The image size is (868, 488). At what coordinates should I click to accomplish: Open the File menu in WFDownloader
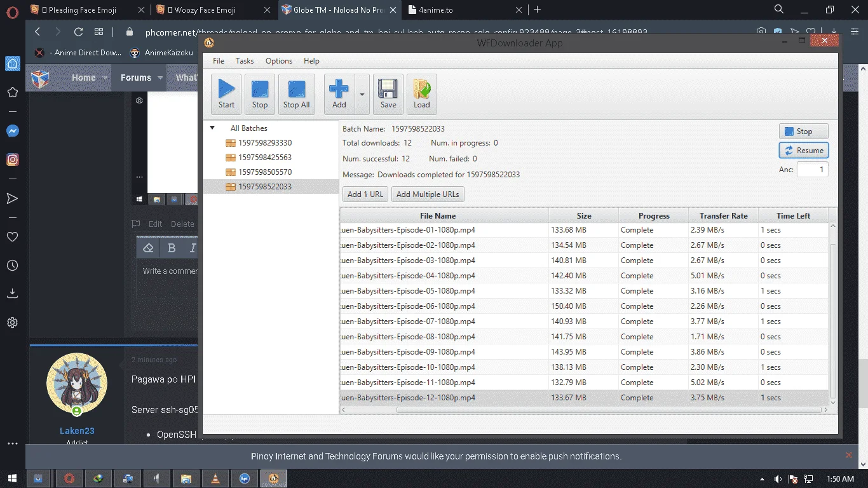click(x=219, y=61)
